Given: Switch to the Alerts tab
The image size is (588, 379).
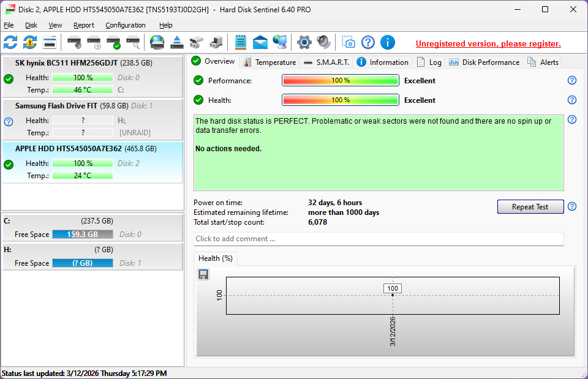Looking at the screenshot, I should (x=543, y=62).
